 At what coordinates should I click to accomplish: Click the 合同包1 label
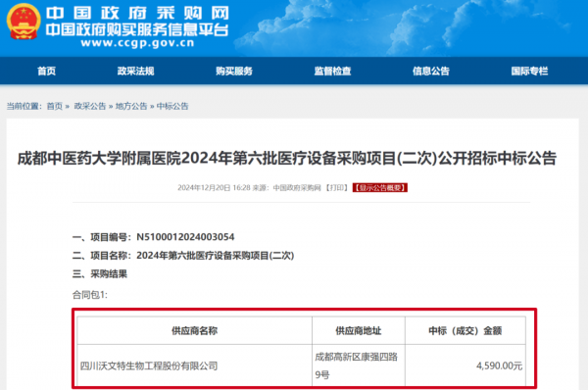click(90, 295)
